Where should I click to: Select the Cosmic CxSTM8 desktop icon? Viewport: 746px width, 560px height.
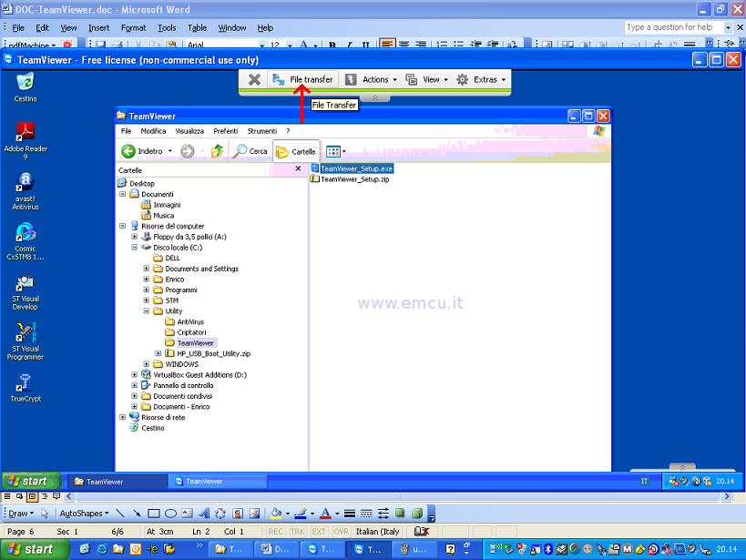pyautogui.click(x=26, y=241)
